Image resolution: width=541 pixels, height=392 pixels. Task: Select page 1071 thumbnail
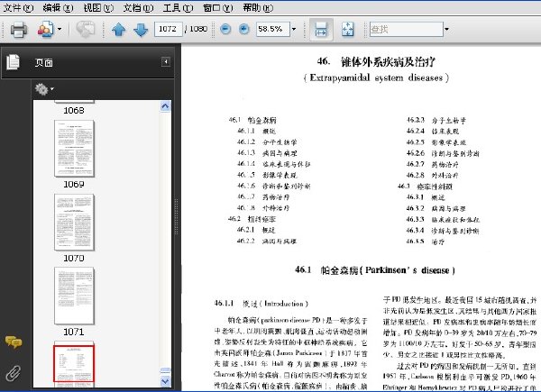[x=74, y=296]
